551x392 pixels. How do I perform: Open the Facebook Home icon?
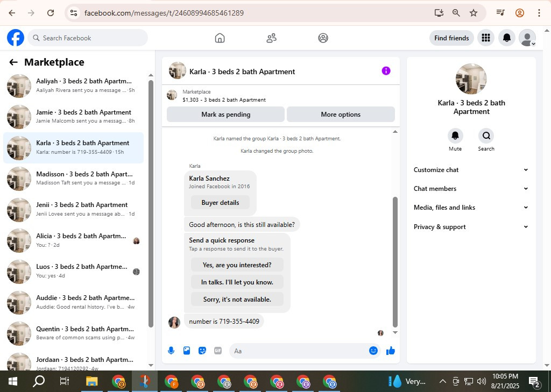click(220, 38)
